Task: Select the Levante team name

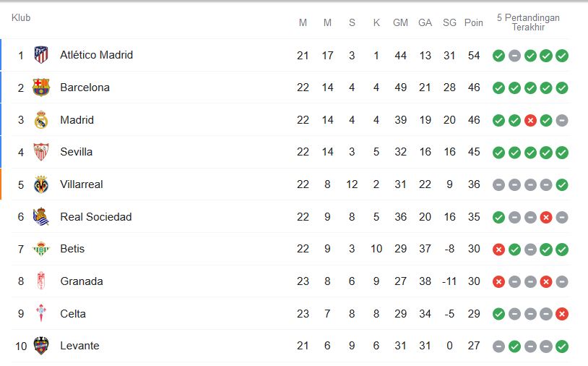Action: [x=79, y=346]
